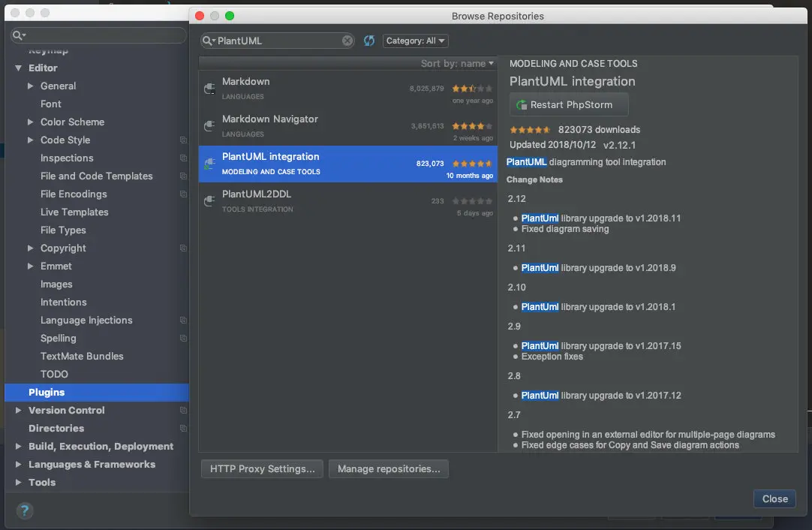Click project-level icon beside File and Code Templates

click(x=183, y=176)
